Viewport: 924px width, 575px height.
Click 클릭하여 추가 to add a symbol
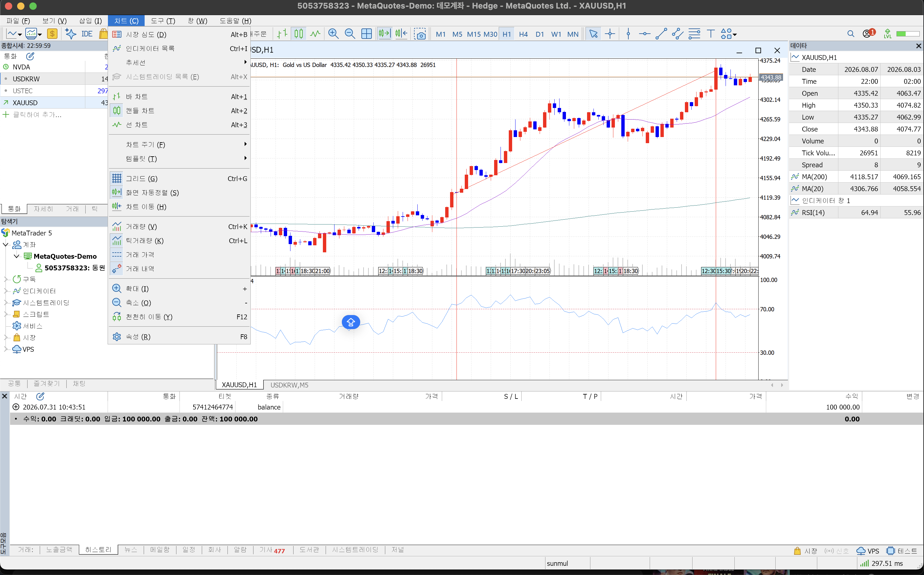37,114
